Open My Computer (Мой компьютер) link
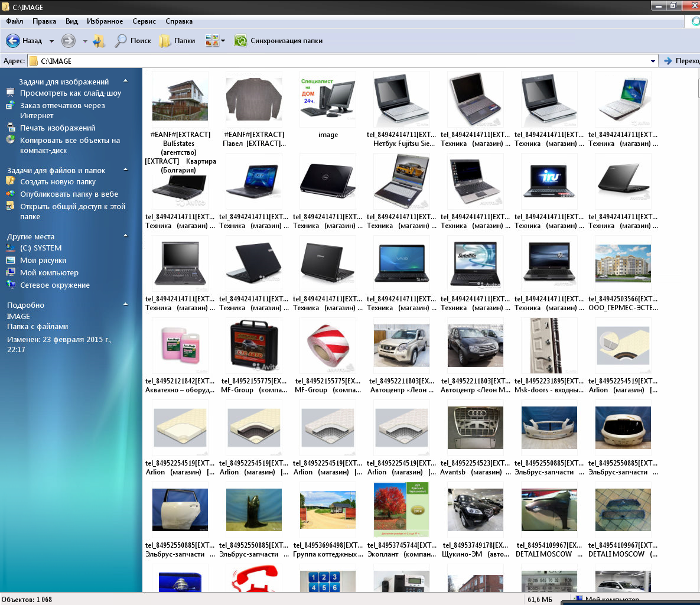This screenshot has height=605, width=700. tap(49, 273)
